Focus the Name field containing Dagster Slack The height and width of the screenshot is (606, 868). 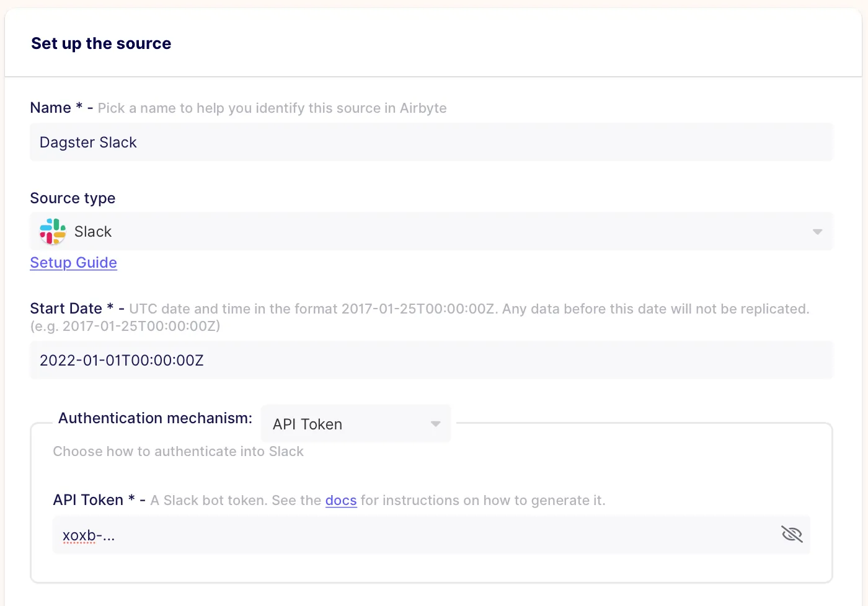[432, 142]
